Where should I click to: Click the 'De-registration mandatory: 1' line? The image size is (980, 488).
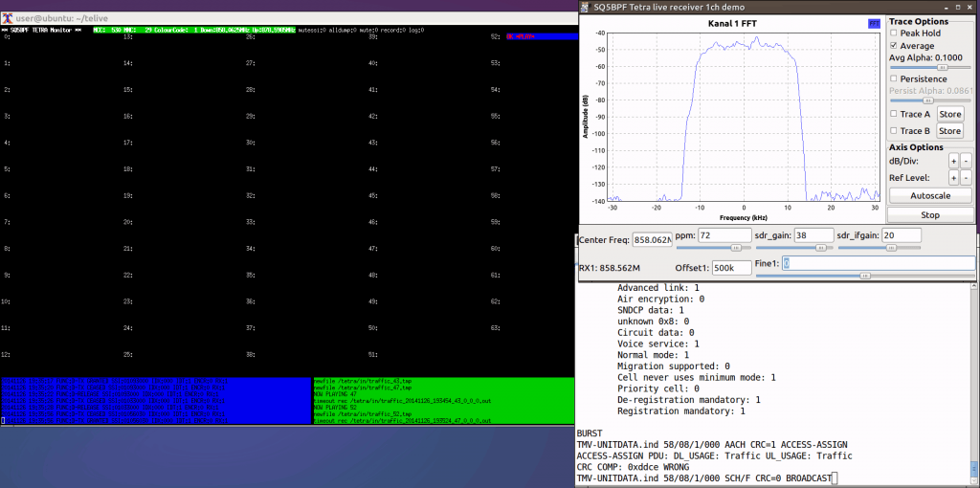click(x=689, y=401)
